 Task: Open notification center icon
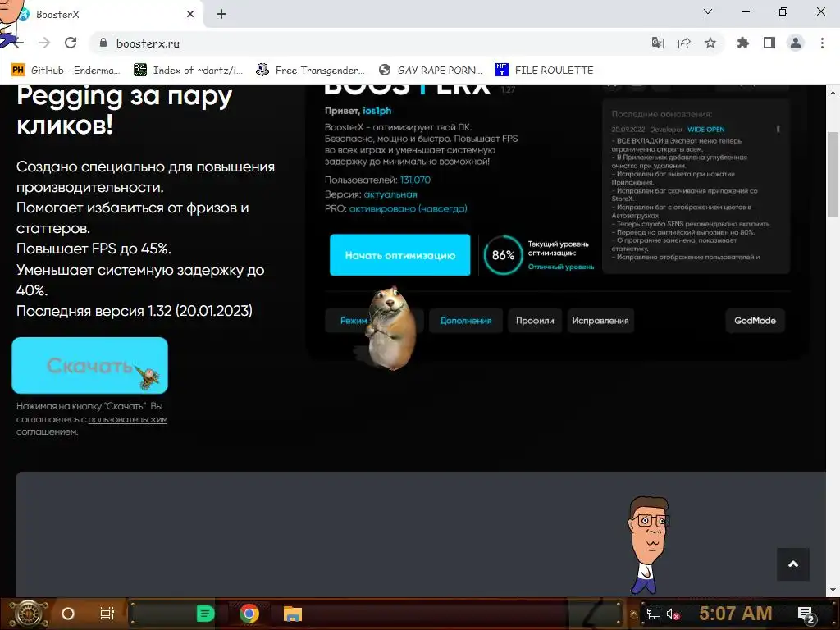point(806,615)
